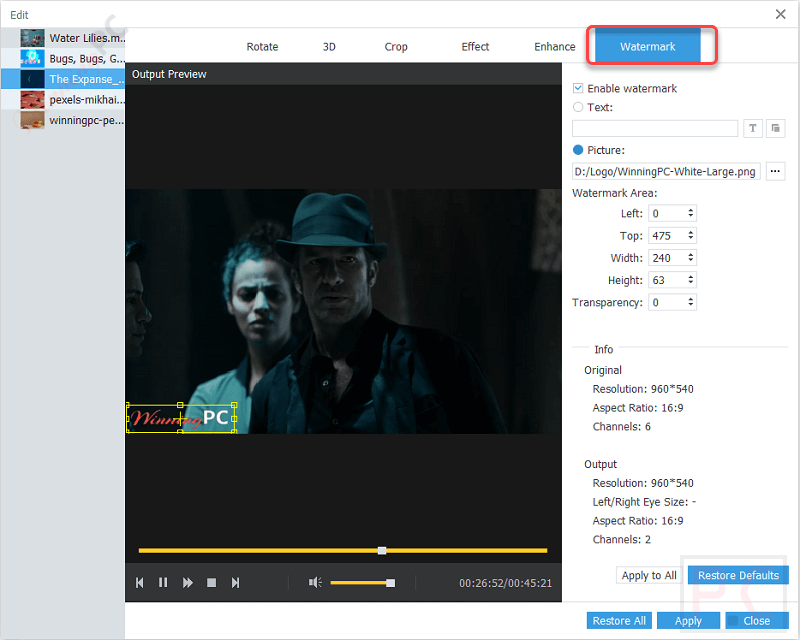Open the Effect tab
This screenshot has height=640, width=800.
tap(475, 47)
